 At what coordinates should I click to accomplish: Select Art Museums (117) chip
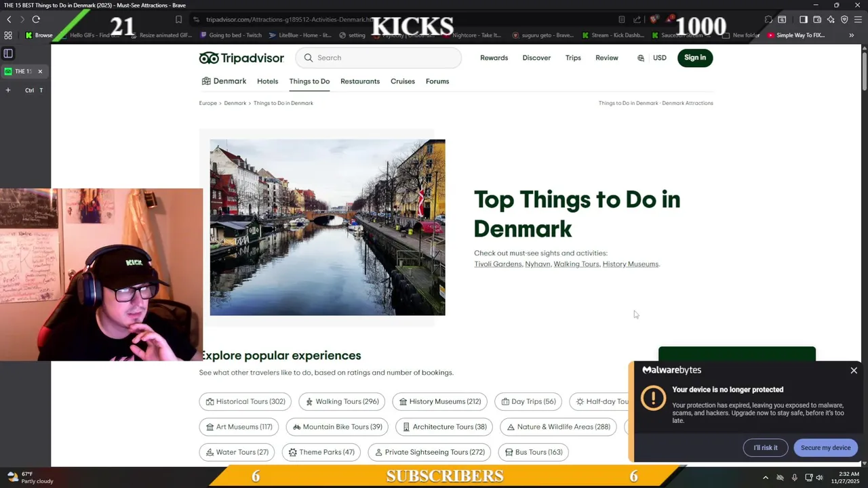pyautogui.click(x=239, y=427)
